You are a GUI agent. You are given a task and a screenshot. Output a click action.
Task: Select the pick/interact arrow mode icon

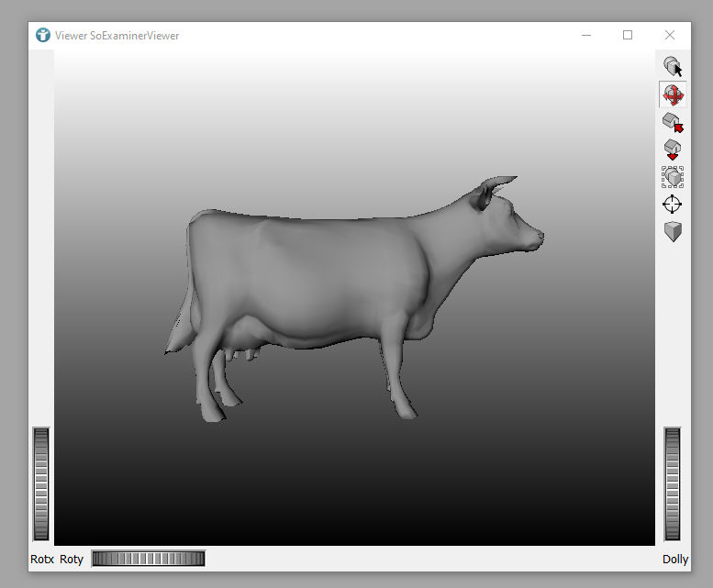[673, 66]
